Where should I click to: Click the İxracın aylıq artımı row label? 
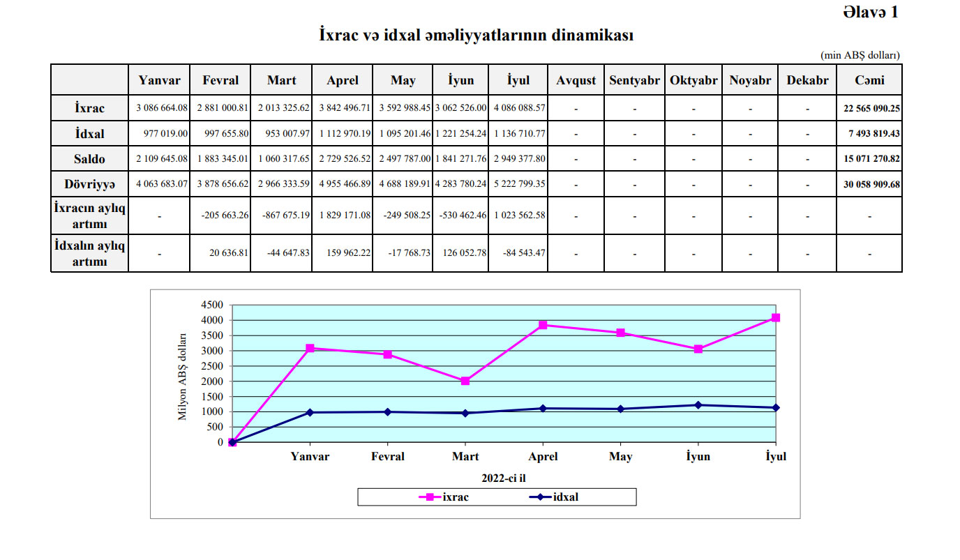89,215
